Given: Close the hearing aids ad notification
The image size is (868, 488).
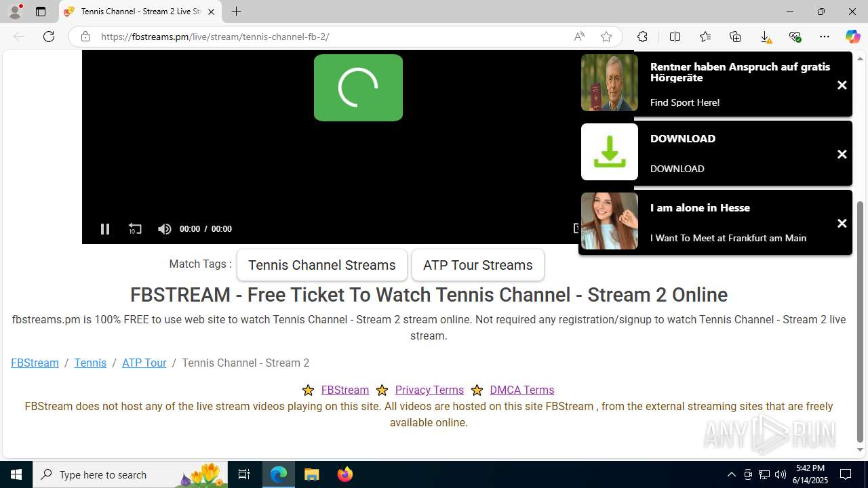Looking at the screenshot, I should click(x=842, y=85).
